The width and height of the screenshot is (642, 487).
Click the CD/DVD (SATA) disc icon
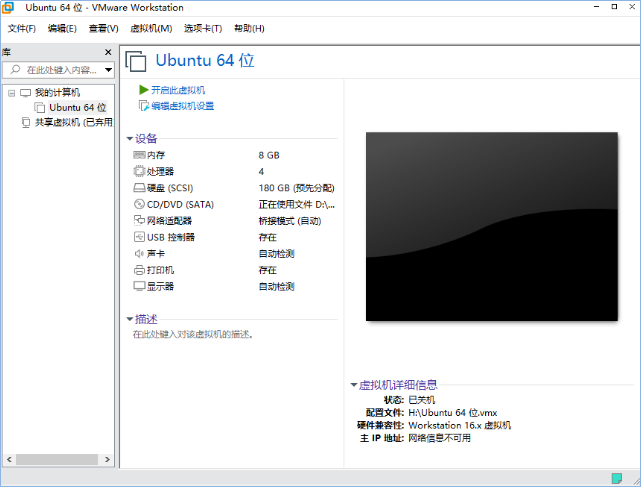pos(139,204)
